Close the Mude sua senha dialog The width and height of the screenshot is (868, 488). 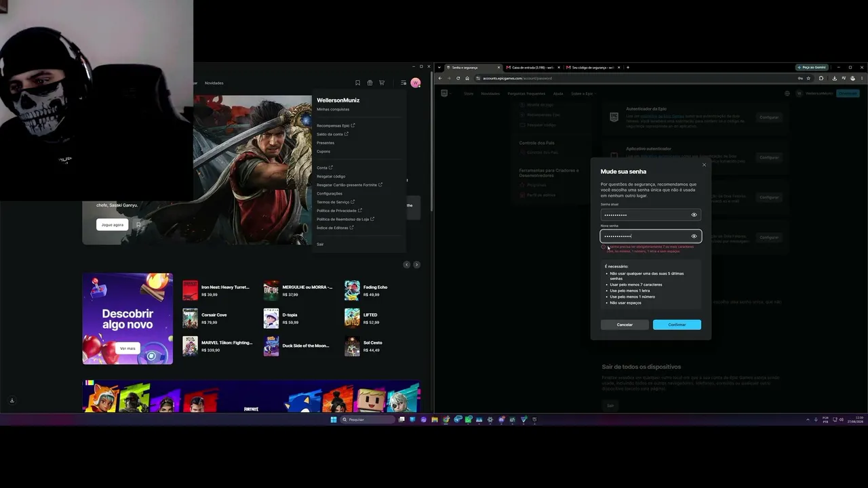704,165
